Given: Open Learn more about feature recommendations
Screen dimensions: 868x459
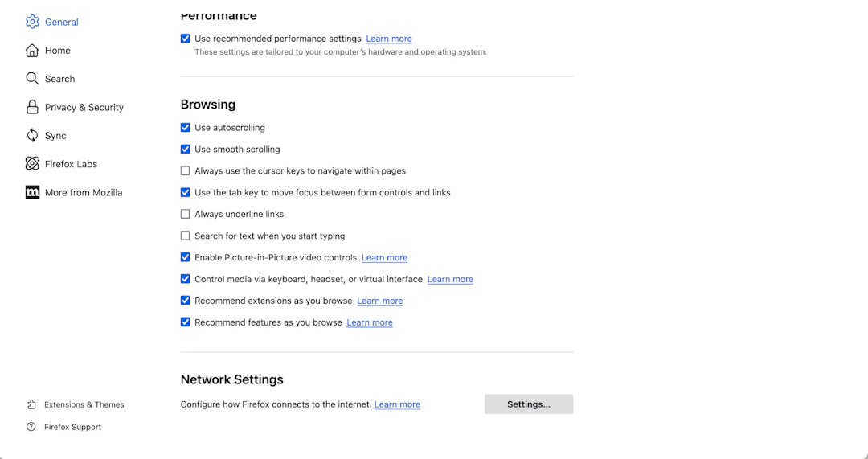Looking at the screenshot, I should (x=369, y=322).
